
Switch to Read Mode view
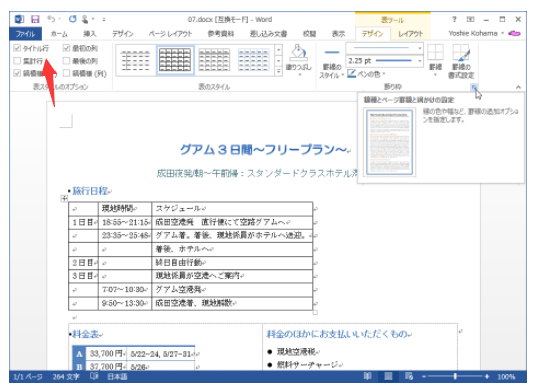[x=367, y=376]
